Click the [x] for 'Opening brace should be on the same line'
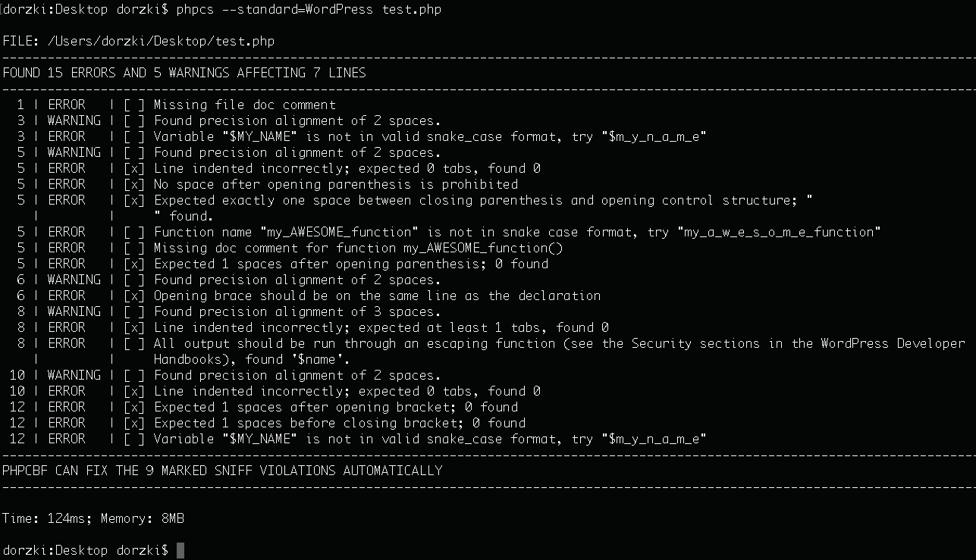The height and width of the screenshot is (560, 976). [x=134, y=296]
